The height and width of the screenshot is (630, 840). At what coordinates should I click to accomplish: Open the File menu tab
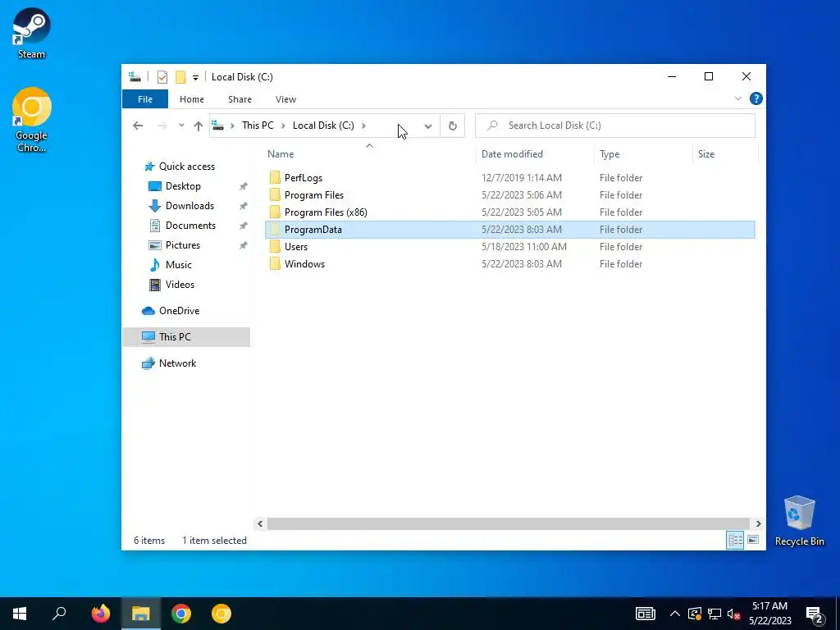[145, 99]
